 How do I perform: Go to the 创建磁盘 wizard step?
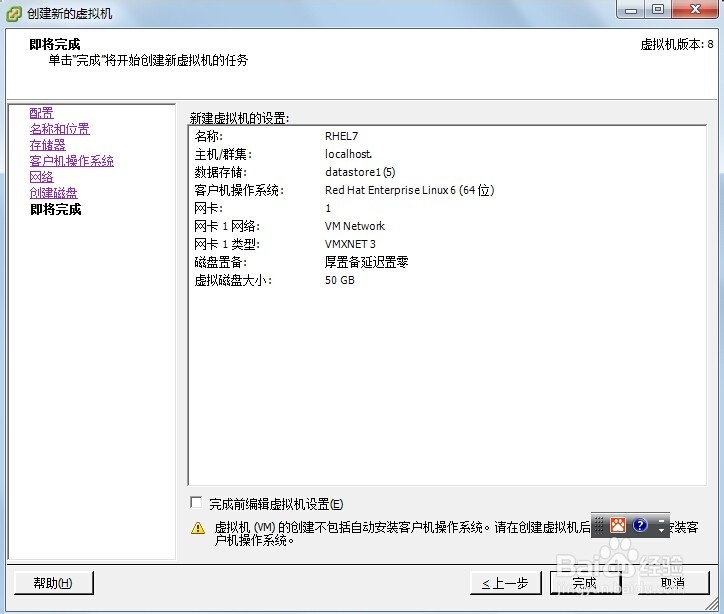54,193
